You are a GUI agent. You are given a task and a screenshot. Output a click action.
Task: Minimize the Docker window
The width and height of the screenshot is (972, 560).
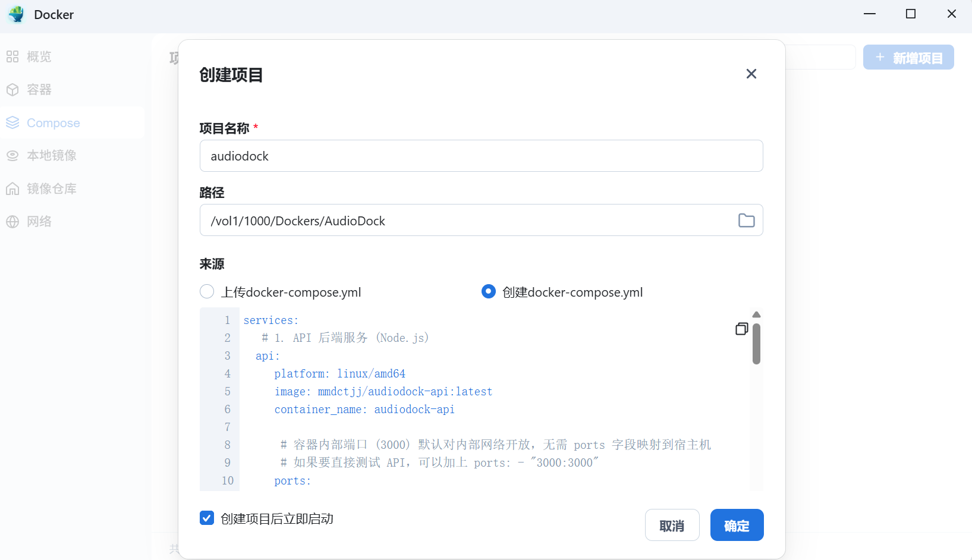click(870, 14)
